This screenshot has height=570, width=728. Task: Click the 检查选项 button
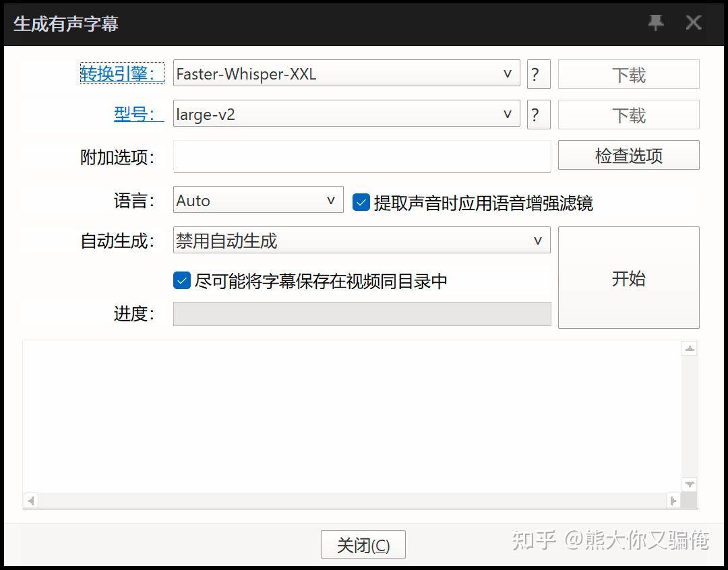coord(629,155)
